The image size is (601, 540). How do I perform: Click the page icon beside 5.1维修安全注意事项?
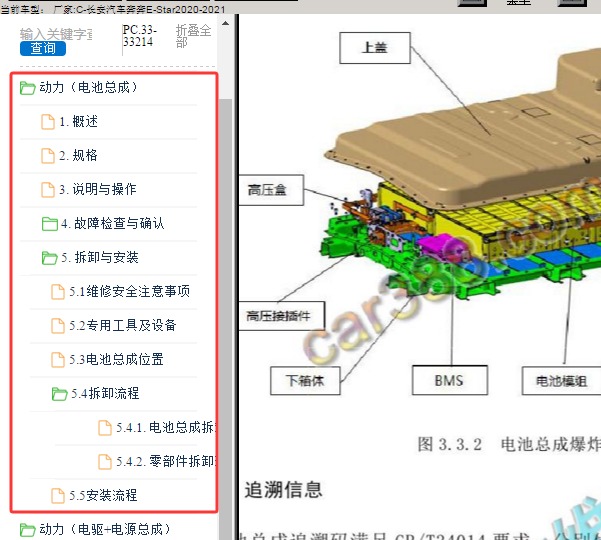tap(58, 292)
